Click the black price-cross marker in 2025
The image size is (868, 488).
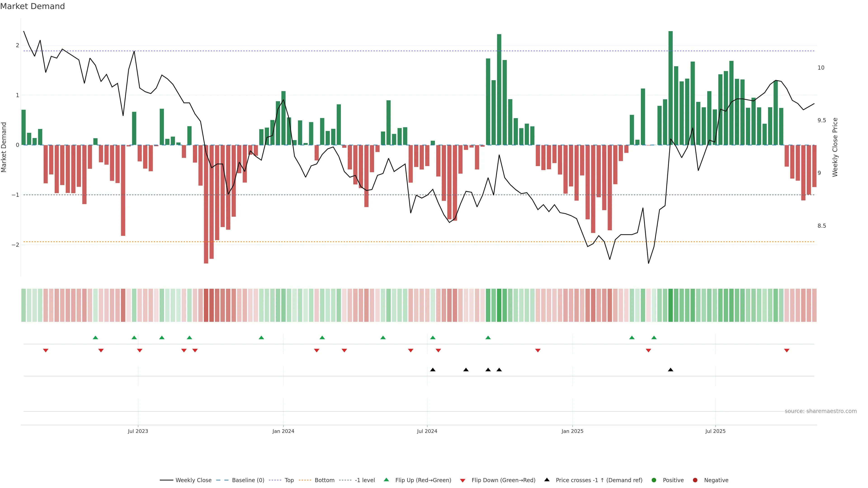point(670,370)
